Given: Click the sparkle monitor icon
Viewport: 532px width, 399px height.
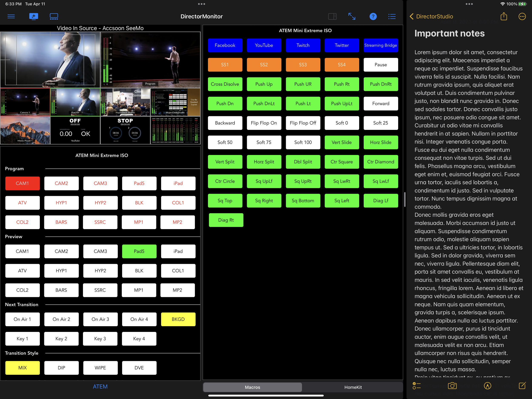Looking at the screenshot, I should [33, 16].
